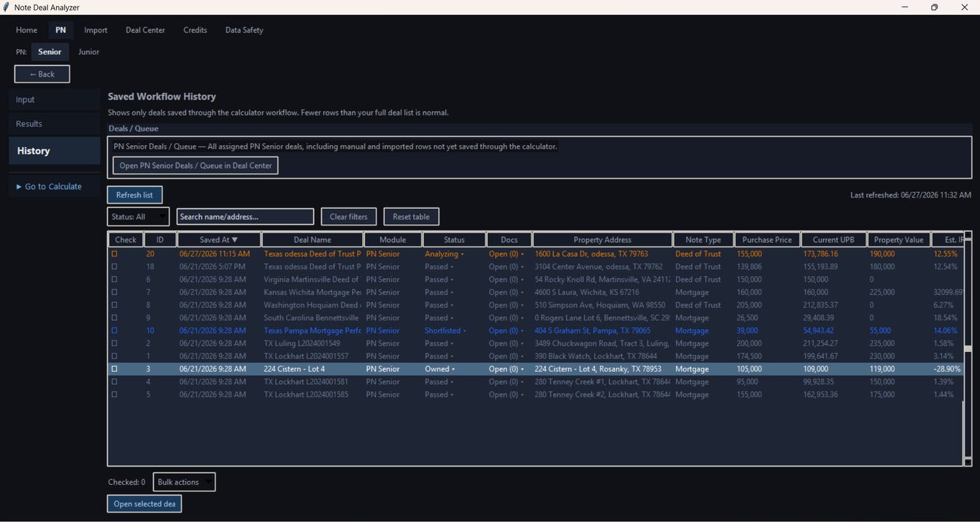Sort by the Saved At column header

218,240
